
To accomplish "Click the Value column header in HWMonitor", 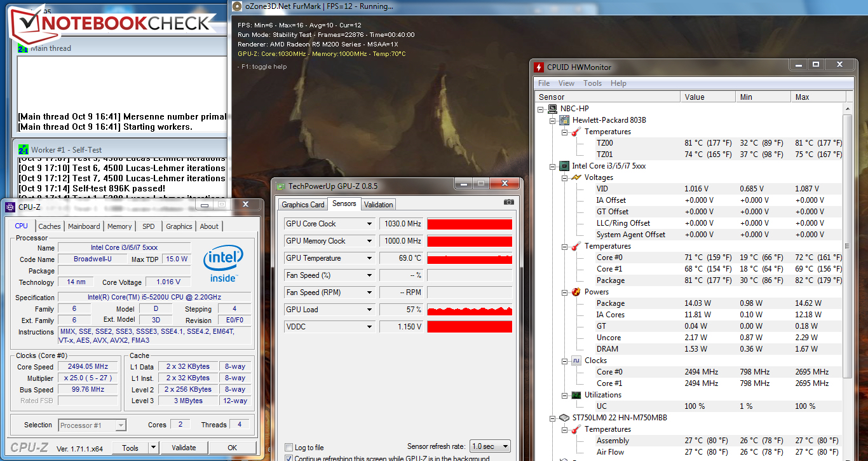I will point(708,97).
